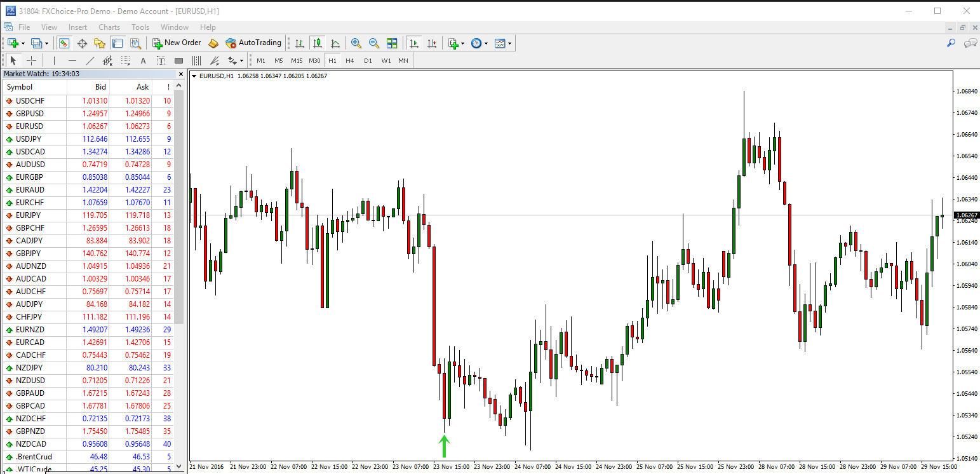Select the Fibonacci Fan tool
This screenshot has height=474, width=980.
tap(214, 60)
